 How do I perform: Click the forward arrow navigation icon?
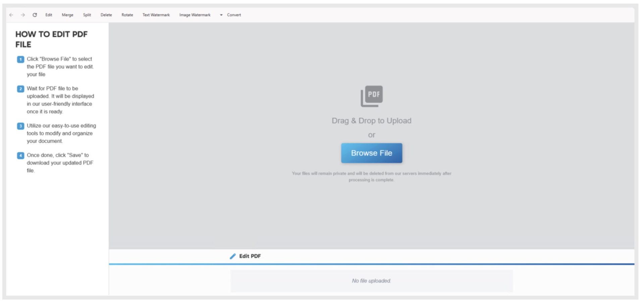pos(23,15)
